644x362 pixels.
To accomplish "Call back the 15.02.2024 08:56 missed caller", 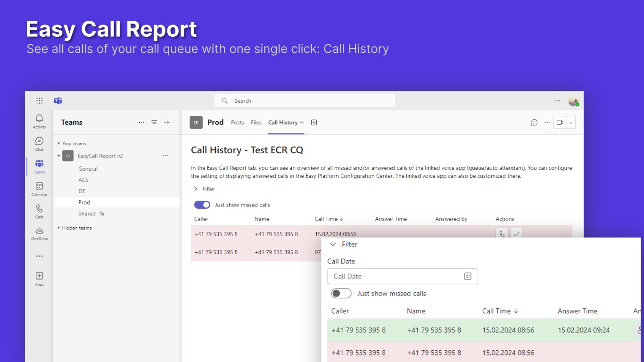I will coord(502,234).
